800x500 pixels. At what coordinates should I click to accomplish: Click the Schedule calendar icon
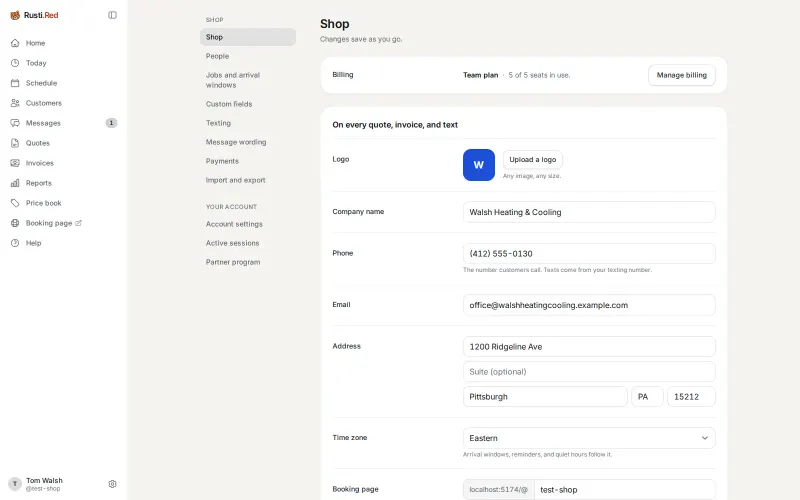point(15,83)
